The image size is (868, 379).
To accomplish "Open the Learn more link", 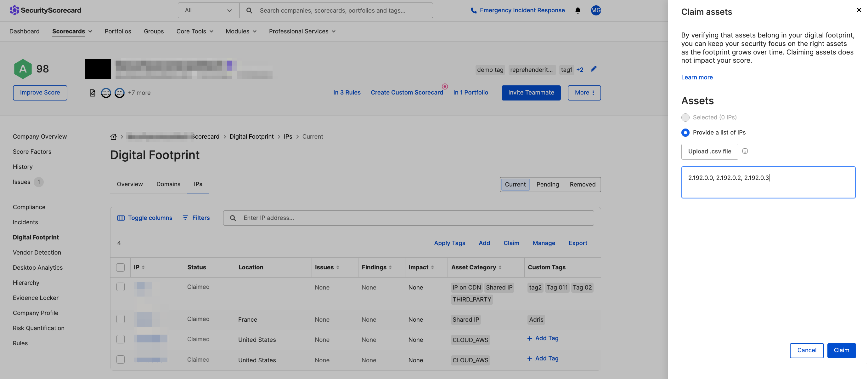I will click(697, 77).
